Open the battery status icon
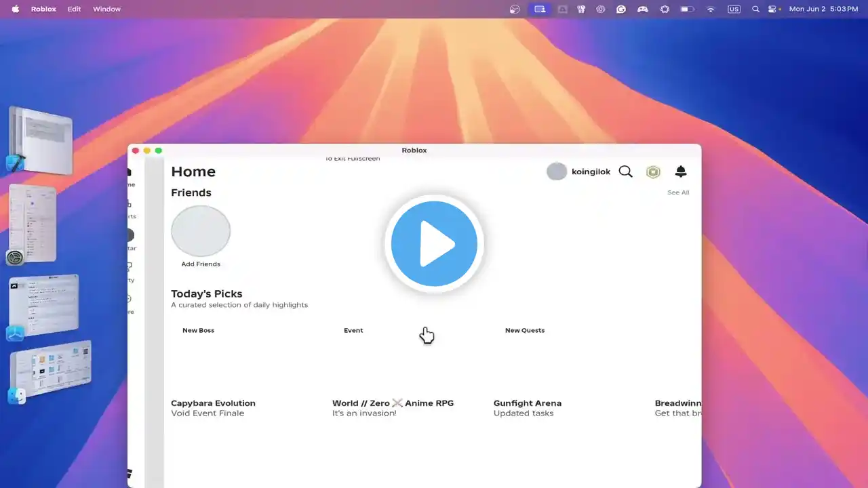 pyautogui.click(x=688, y=9)
